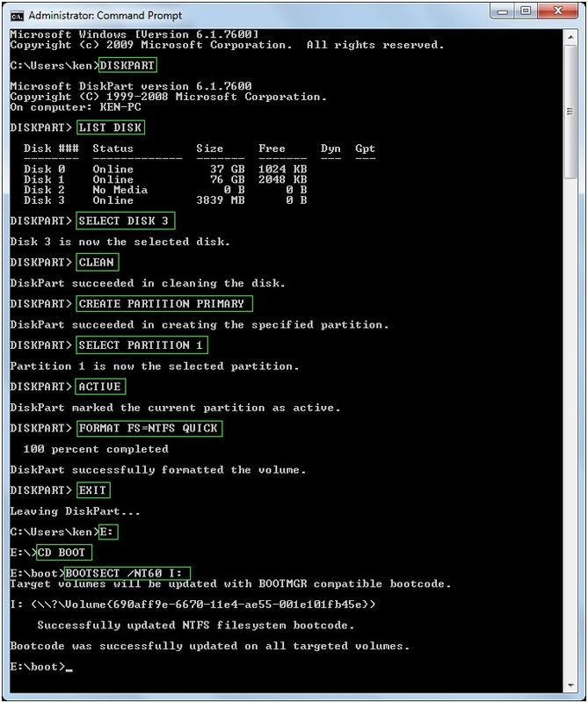588x703 pixels.
Task: Click 'Bootcode was successfully updated' line
Action: pyautogui.click(x=210, y=646)
